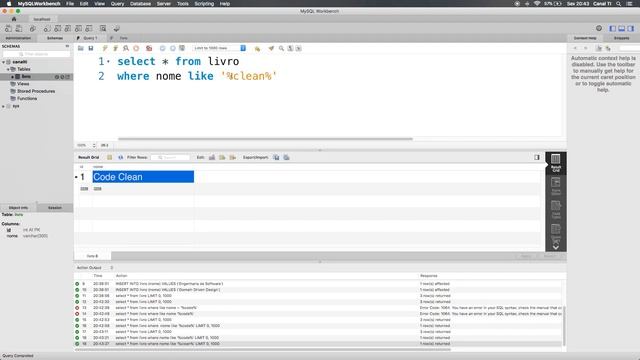The height and width of the screenshot is (360, 640).
Task: Toggle the bottom output panel visibility
Action: (621, 28)
